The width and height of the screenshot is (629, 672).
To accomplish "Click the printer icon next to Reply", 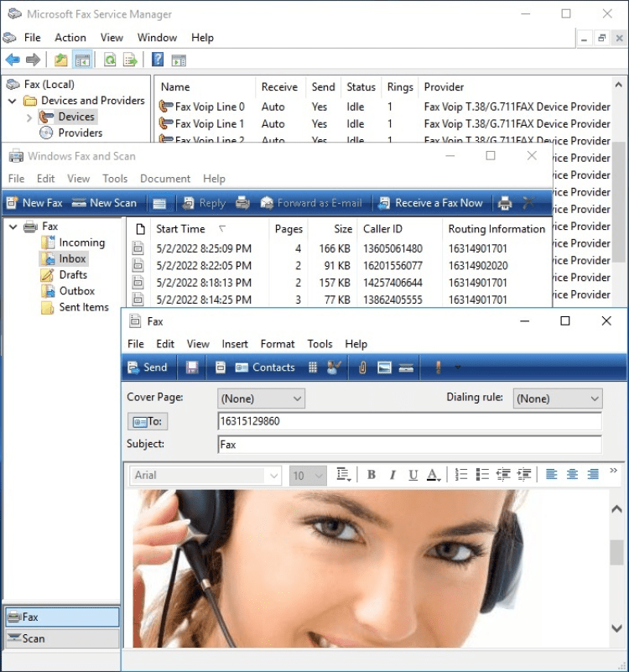I will tap(242, 203).
